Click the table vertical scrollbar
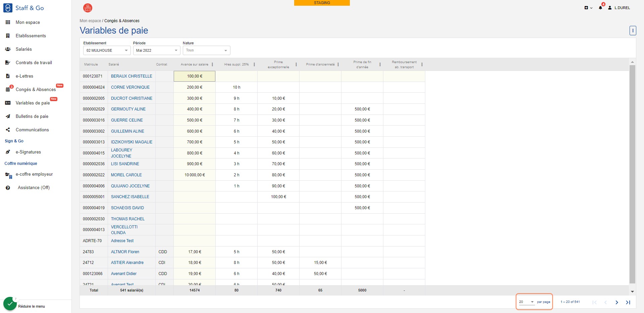 coord(632,175)
